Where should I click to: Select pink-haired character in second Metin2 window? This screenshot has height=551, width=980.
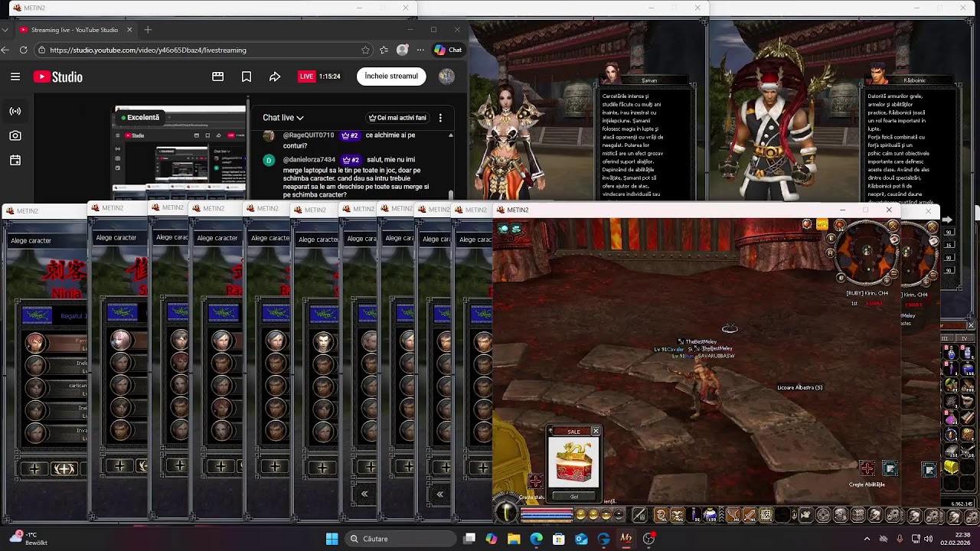[120, 339]
